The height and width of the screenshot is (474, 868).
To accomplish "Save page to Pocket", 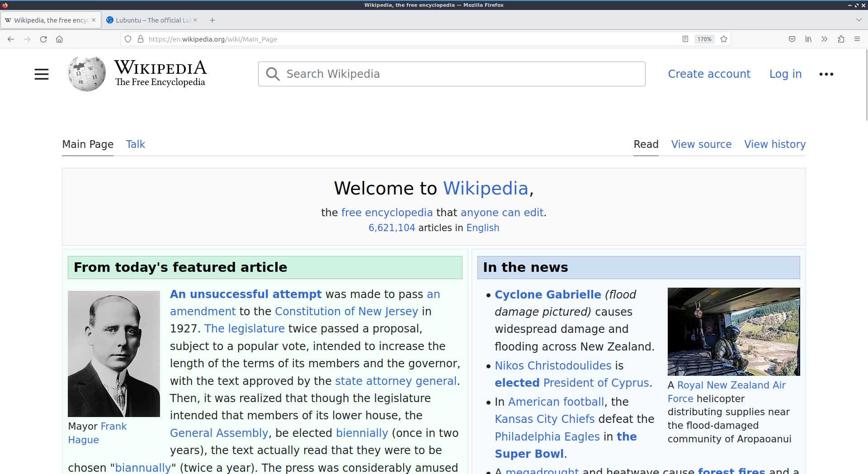I will pos(792,39).
